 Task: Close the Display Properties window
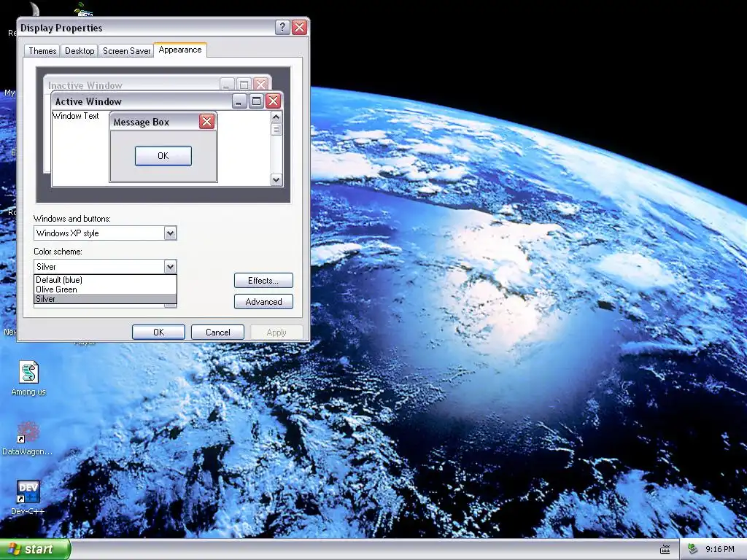click(x=299, y=28)
